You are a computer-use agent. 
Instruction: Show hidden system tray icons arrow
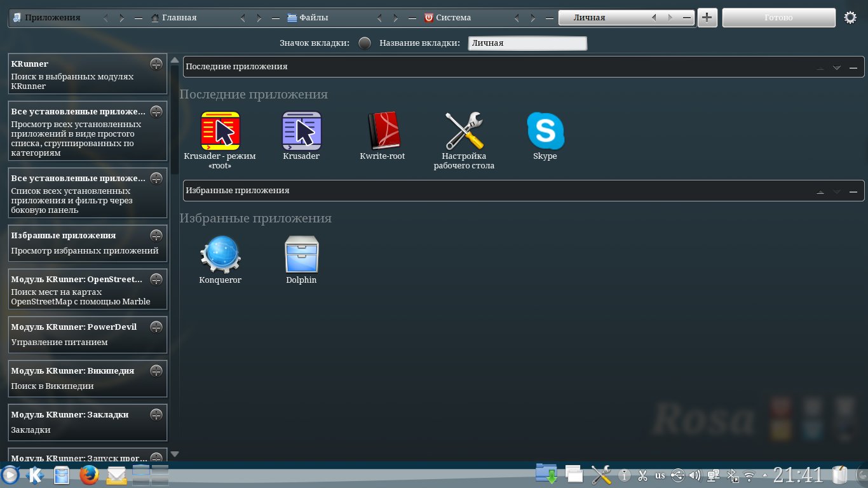(x=764, y=475)
